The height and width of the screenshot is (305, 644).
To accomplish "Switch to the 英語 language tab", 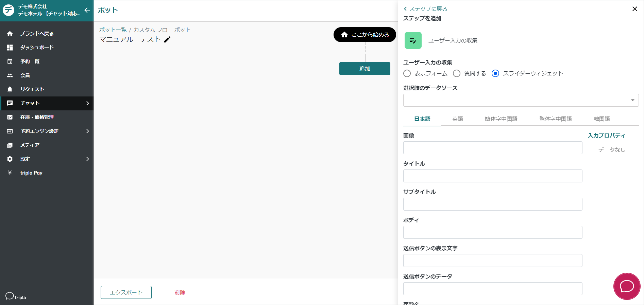I will point(457,119).
